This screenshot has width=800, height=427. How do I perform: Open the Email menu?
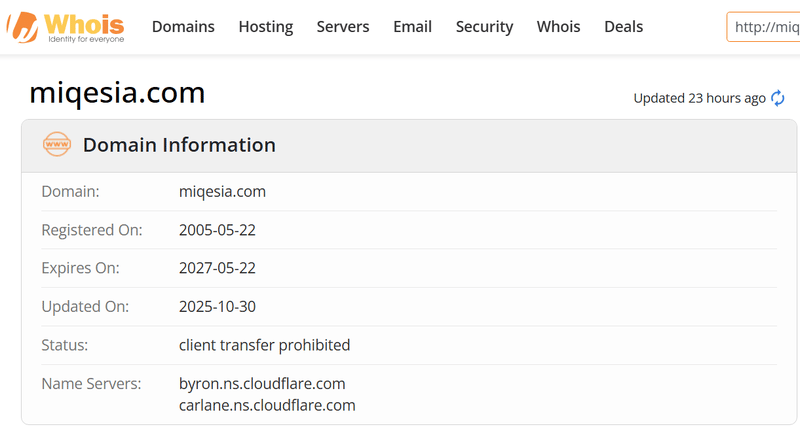(x=412, y=27)
